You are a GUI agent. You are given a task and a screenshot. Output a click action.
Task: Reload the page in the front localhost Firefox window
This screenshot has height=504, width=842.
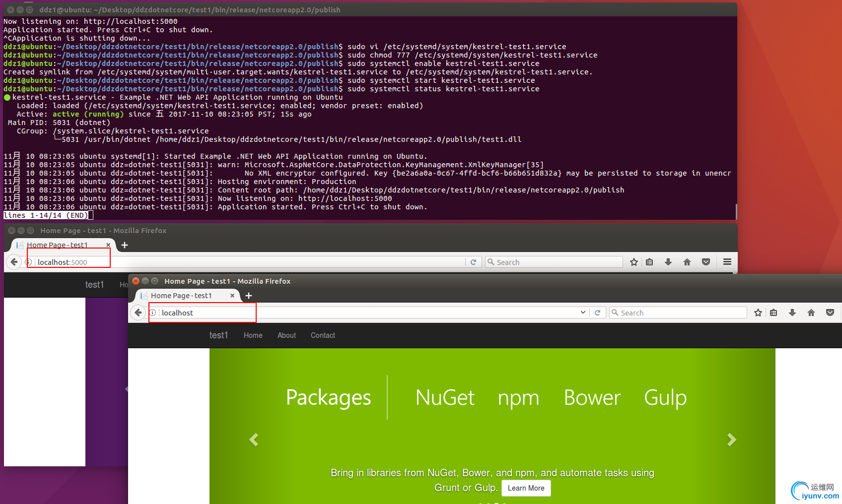pos(598,313)
